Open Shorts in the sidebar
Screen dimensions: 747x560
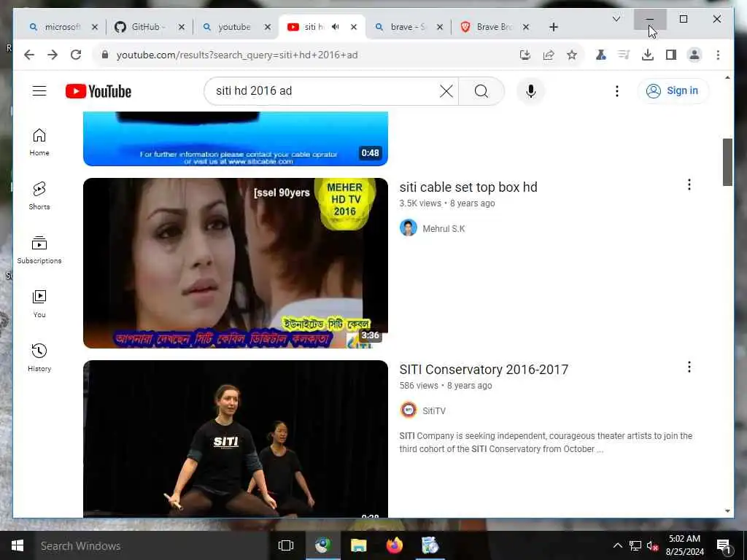[39, 195]
